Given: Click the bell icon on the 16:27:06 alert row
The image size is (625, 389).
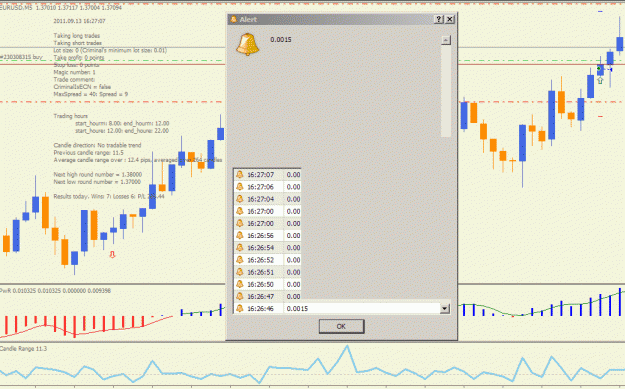Looking at the screenshot, I should click(240, 187).
